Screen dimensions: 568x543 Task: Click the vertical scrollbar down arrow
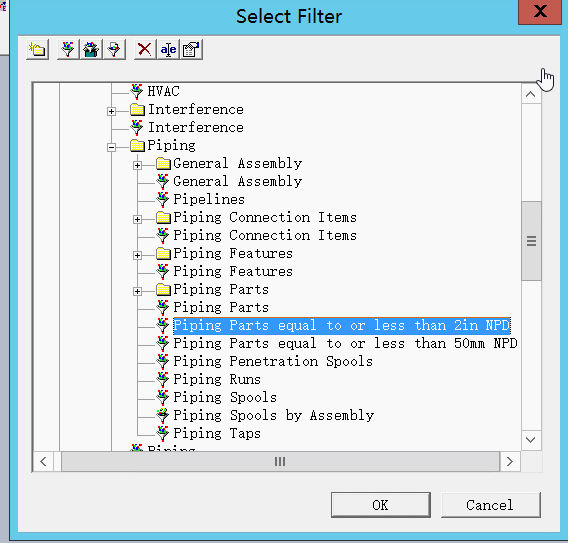point(531,440)
